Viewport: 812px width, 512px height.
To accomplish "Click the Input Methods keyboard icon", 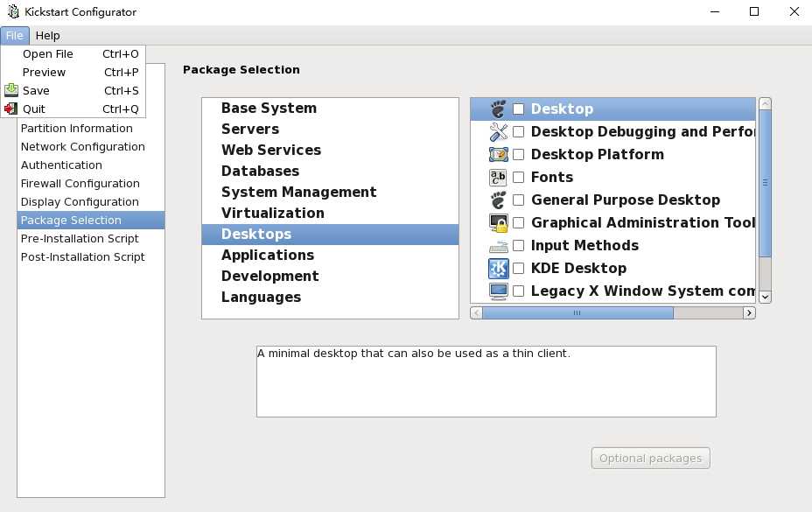I will coord(498,246).
